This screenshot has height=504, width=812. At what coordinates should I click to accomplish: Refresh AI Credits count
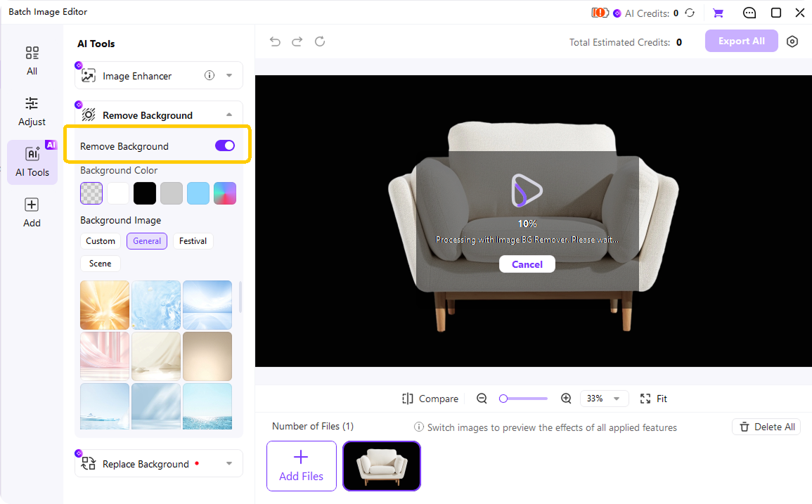pos(690,13)
